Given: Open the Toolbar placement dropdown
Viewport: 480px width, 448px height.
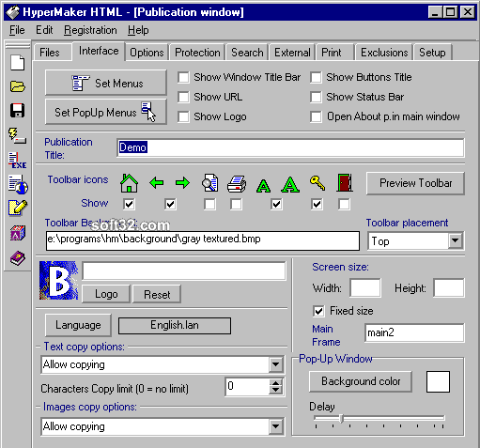Looking at the screenshot, I should (456, 240).
